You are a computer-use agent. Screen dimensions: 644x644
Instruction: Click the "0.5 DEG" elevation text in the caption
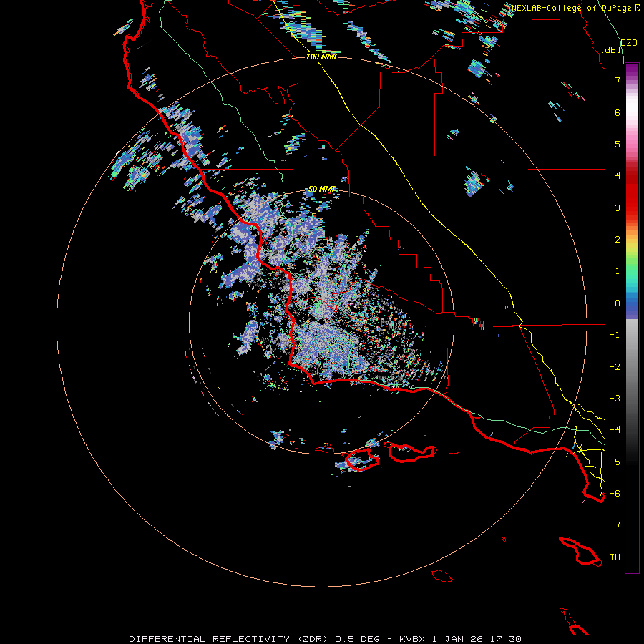[x=357, y=639]
